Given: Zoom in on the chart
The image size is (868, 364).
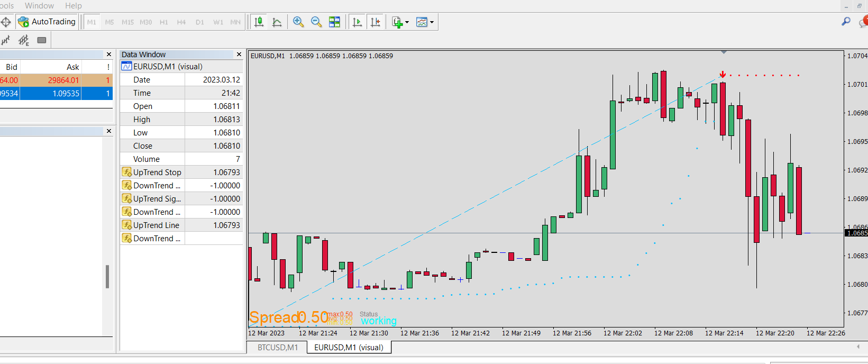Looking at the screenshot, I should coord(298,22).
